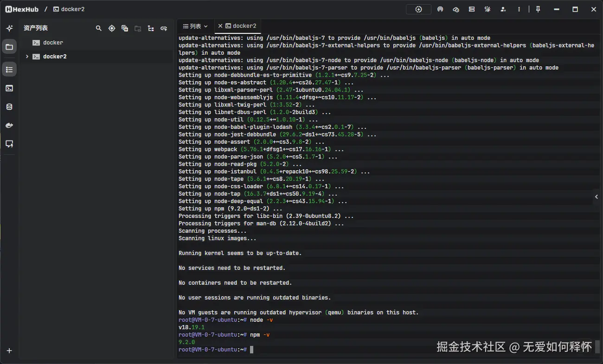The height and width of the screenshot is (364, 603).
Task: Click the magic wand tools icon
Action: pyautogui.click(x=488, y=9)
